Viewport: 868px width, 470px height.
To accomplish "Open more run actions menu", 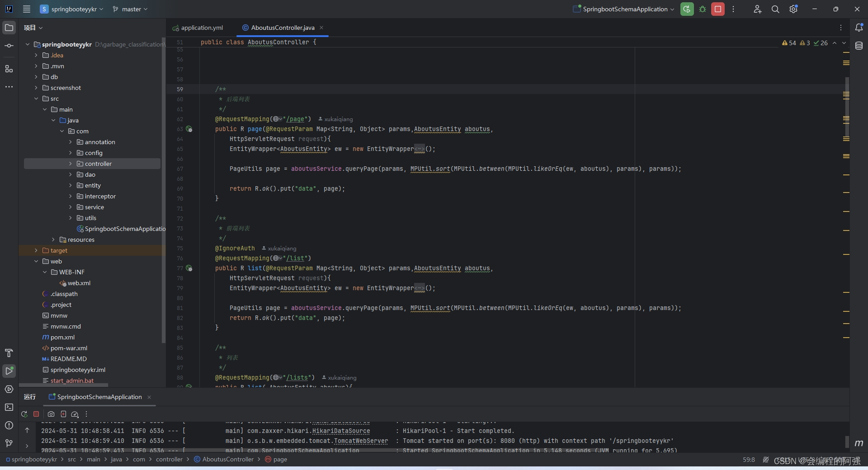I will tap(733, 9).
